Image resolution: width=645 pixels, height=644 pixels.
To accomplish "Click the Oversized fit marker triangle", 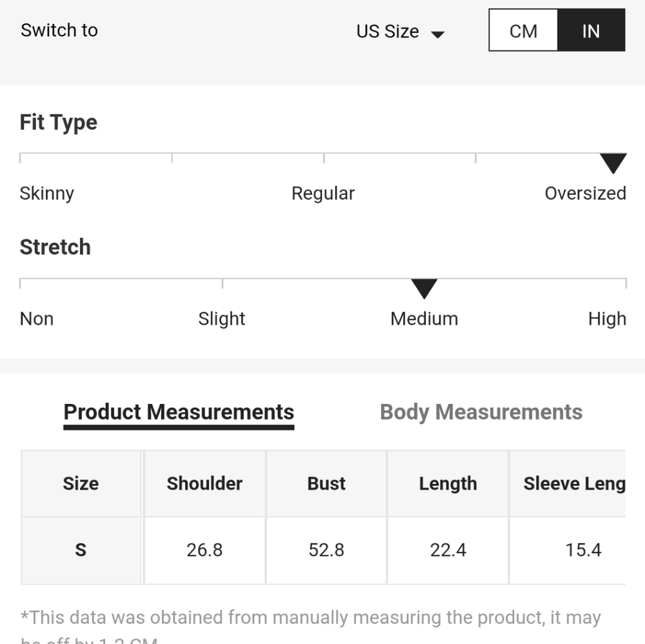I will click(x=613, y=163).
